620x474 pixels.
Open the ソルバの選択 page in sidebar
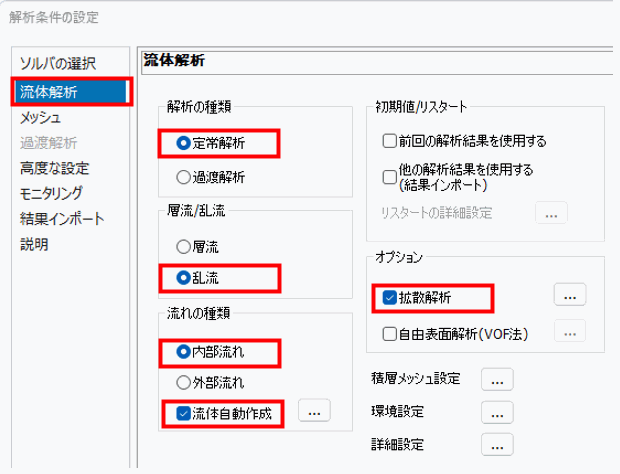(58, 64)
